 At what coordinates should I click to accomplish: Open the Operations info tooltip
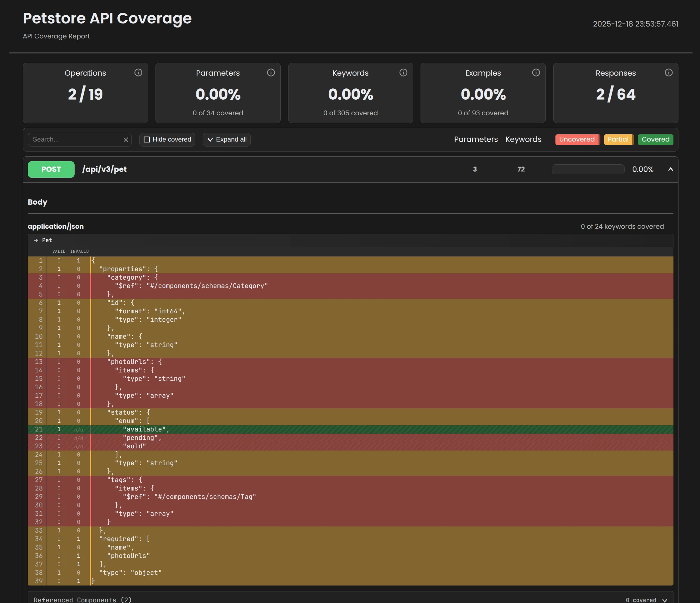click(x=139, y=72)
